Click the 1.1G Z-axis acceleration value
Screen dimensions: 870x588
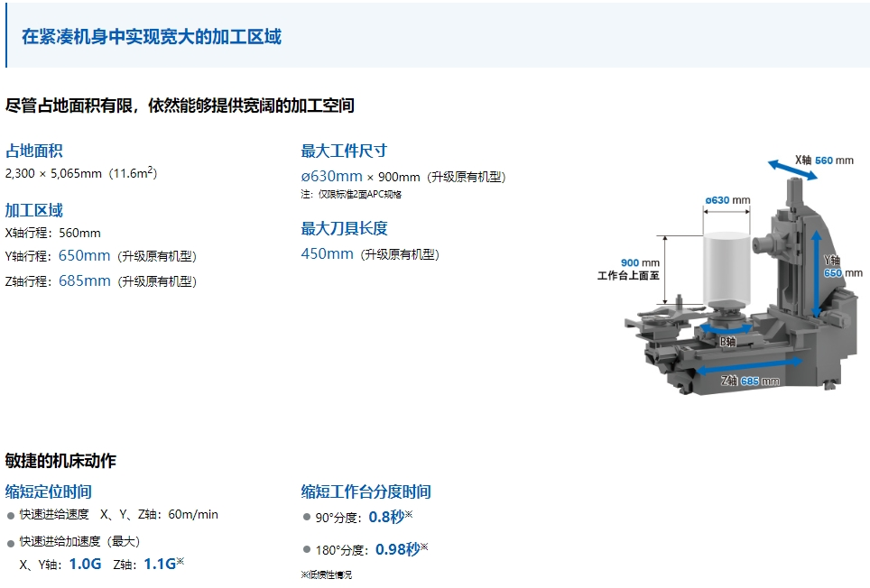pyautogui.click(x=159, y=564)
